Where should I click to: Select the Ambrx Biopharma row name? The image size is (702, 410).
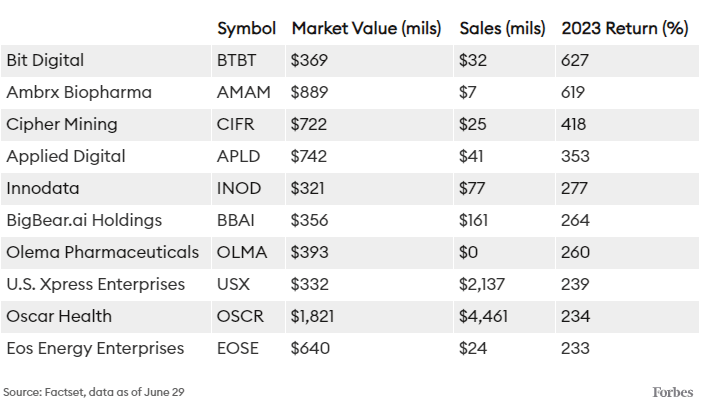click(79, 93)
